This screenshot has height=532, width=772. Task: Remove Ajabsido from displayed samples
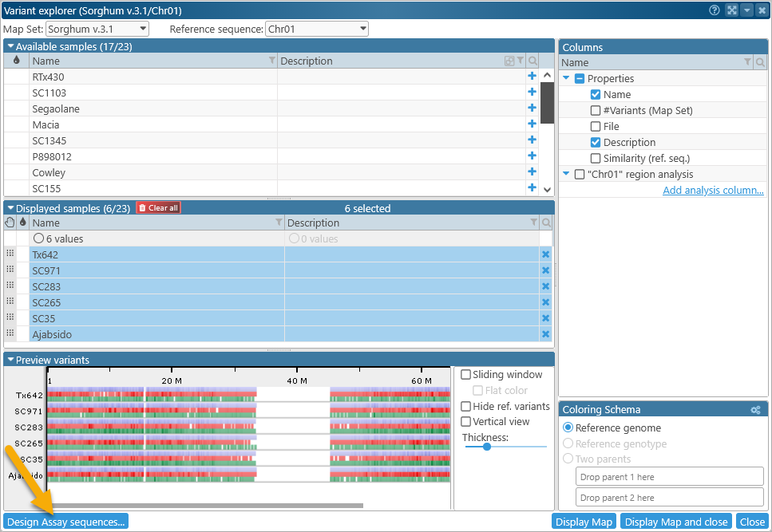coord(545,334)
